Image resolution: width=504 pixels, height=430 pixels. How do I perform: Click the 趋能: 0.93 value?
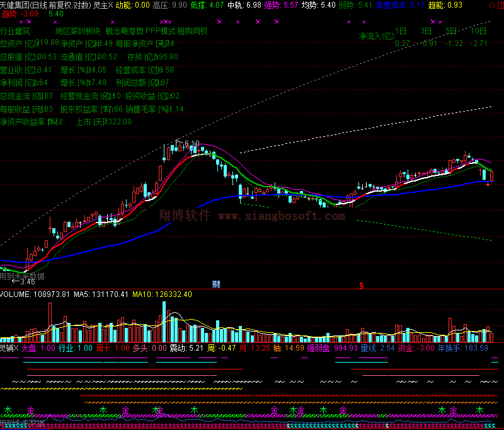click(x=445, y=5)
